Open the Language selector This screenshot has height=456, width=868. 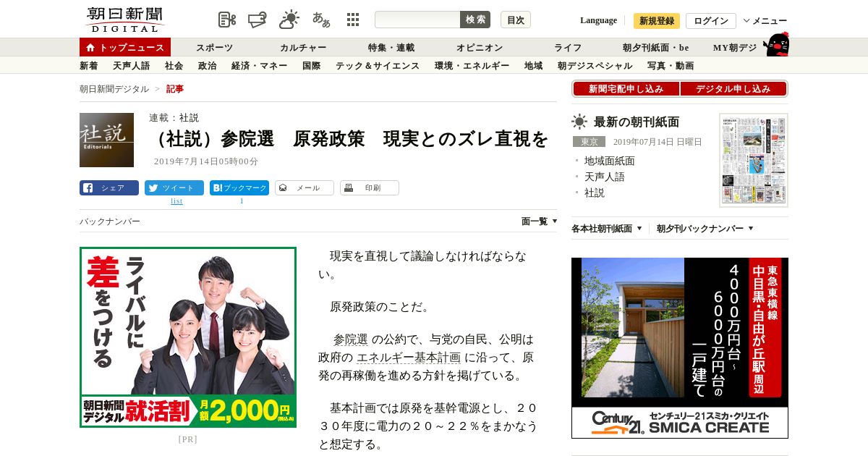click(598, 20)
